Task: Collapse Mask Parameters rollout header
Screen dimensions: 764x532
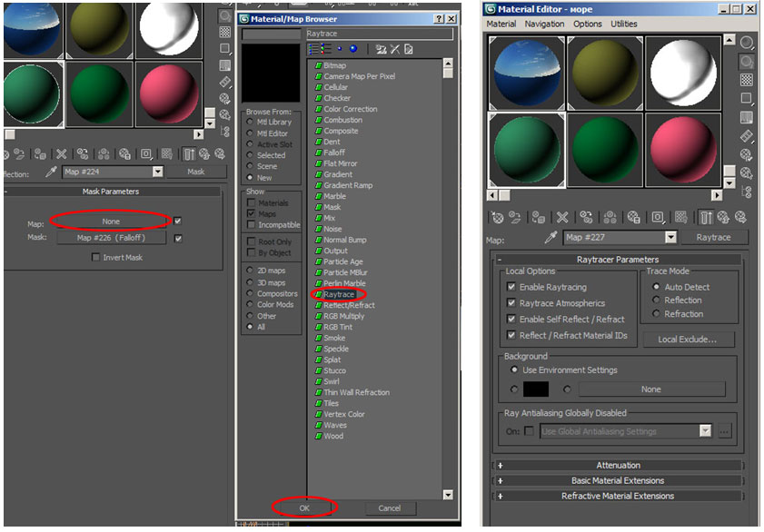Action: point(111,192)
